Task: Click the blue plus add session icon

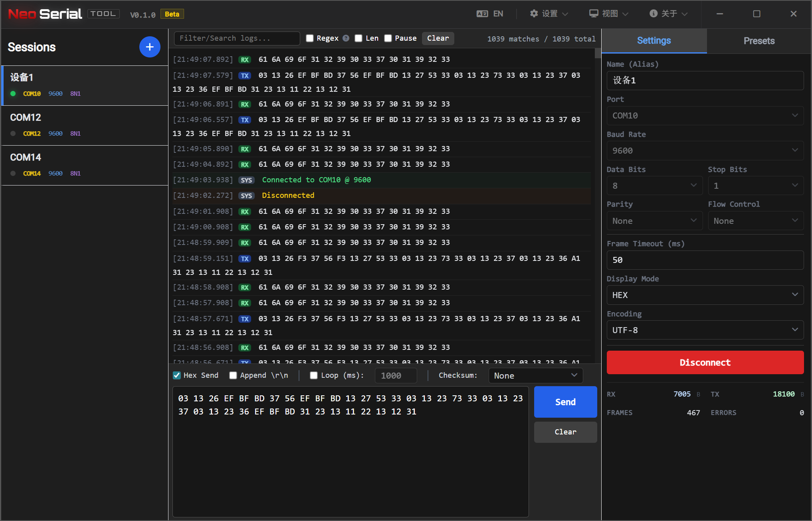Action: [x=150, y=47]
